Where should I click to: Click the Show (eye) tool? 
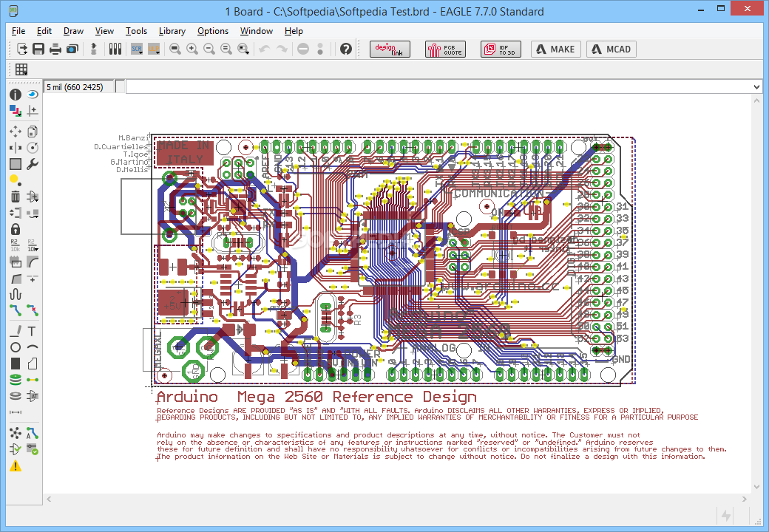tap(33, 95)
